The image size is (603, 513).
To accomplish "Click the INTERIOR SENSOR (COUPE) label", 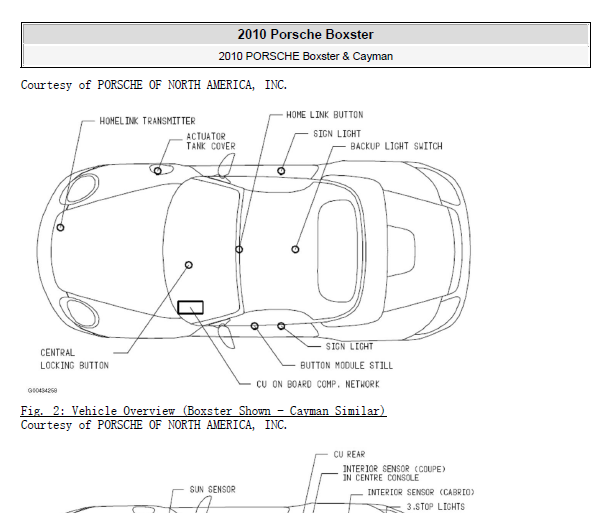I will 394,473.
